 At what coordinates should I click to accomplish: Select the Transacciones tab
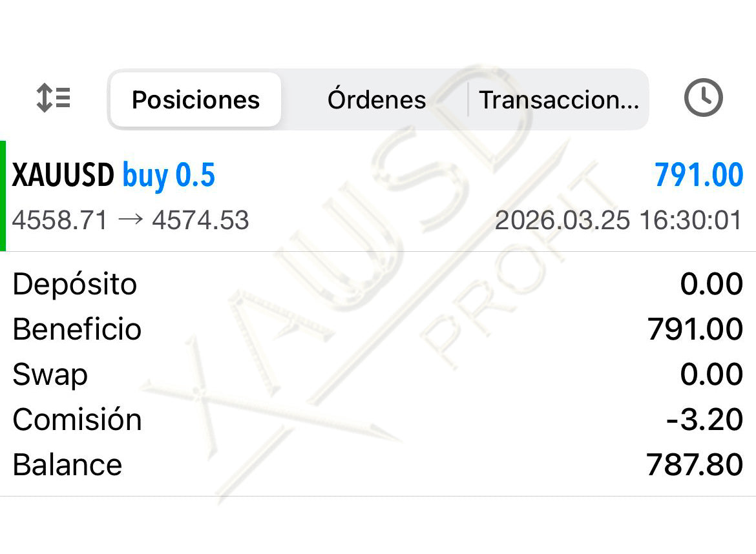(x=558, y=100)
